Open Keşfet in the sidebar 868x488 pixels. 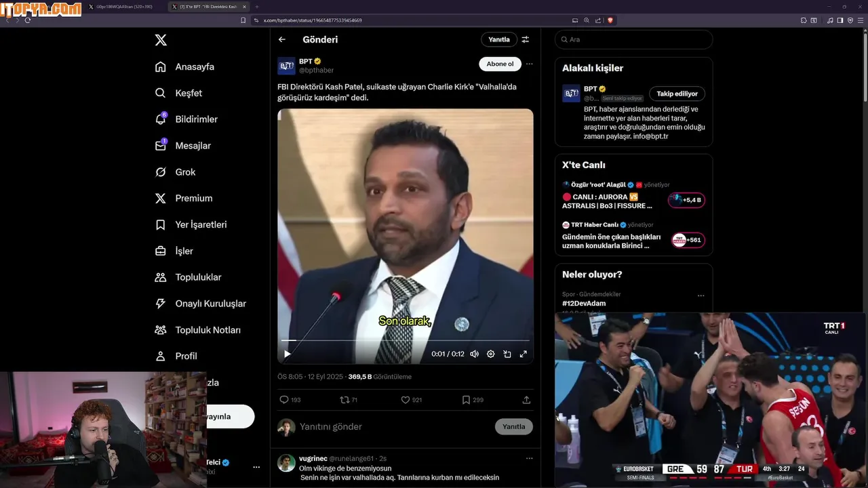coord(178,93)
